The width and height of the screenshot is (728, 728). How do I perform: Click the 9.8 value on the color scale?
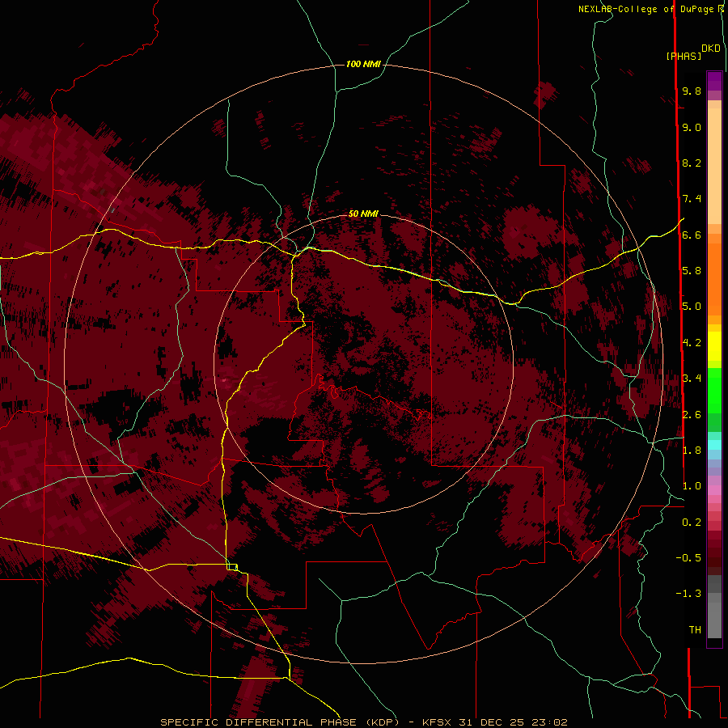[692, 91]
